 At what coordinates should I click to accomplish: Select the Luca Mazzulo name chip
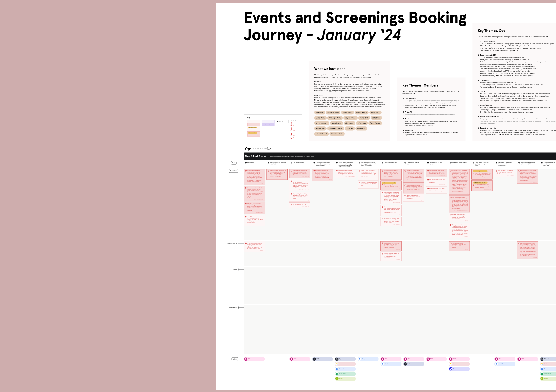(336, 123)
